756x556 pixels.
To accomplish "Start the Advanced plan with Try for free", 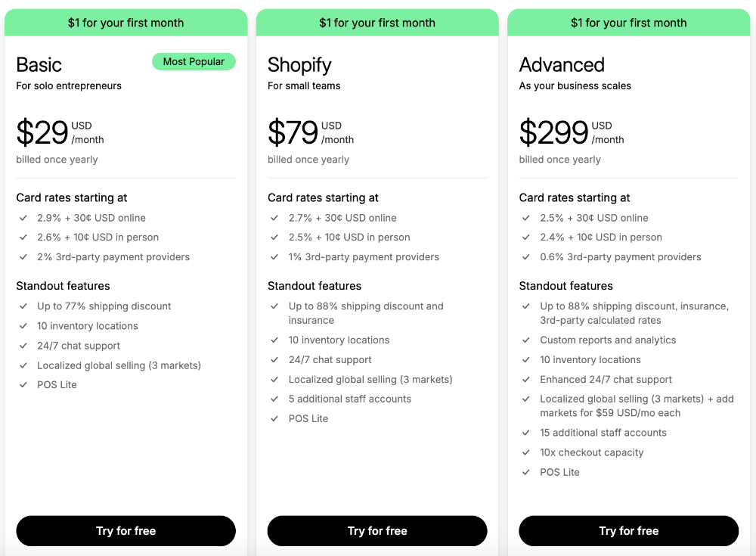I will pos(628,531).
